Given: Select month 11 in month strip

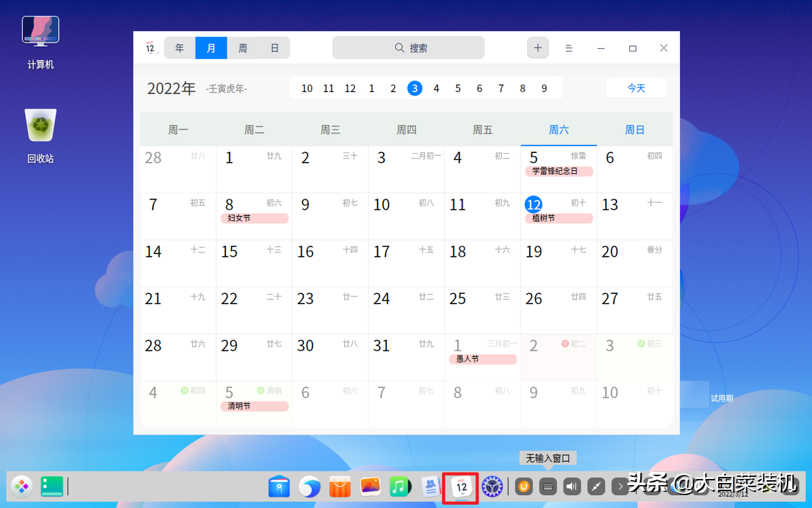Looking at the screenshot, I should (x=329, y=88).
